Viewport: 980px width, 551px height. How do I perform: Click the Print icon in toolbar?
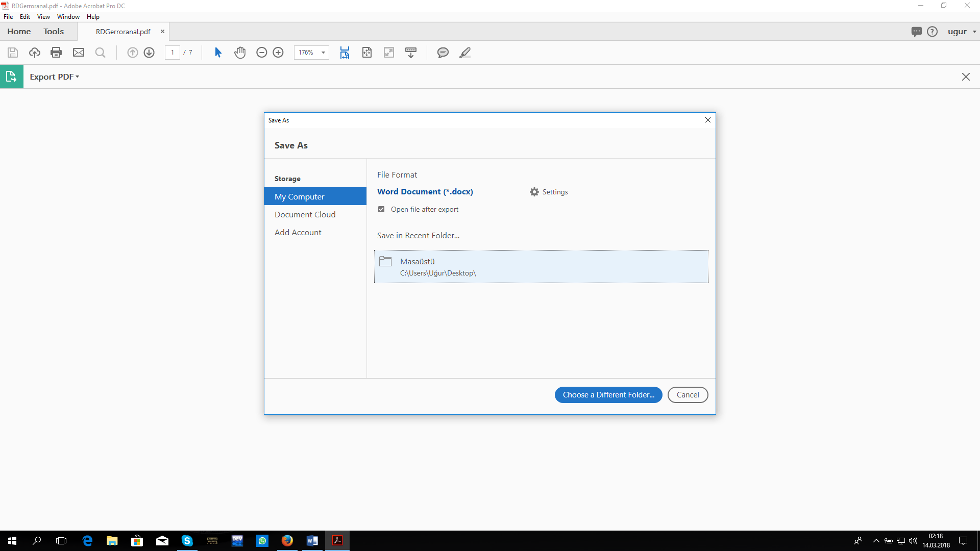(56, 53)
